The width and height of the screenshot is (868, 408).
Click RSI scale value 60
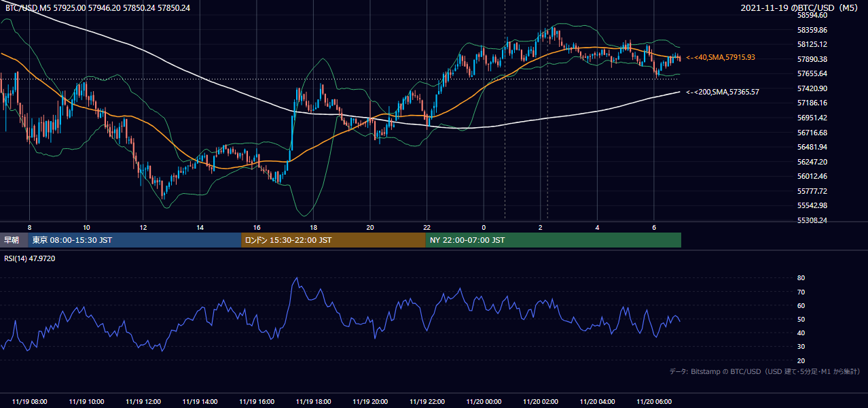(x=801, y=305)
